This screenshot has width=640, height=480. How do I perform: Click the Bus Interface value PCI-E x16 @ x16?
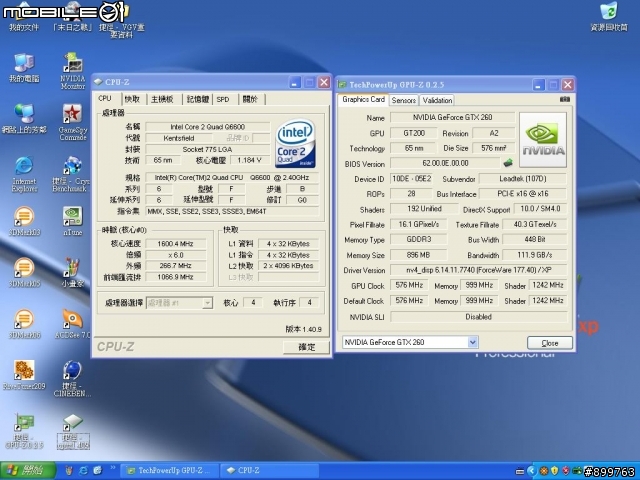[522, 193]
